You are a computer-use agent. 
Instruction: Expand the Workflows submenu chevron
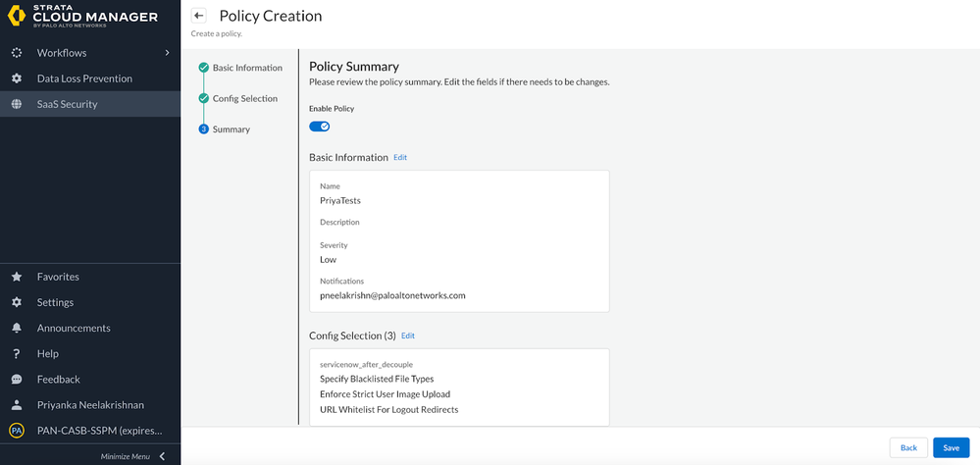[x=167, y=53]
